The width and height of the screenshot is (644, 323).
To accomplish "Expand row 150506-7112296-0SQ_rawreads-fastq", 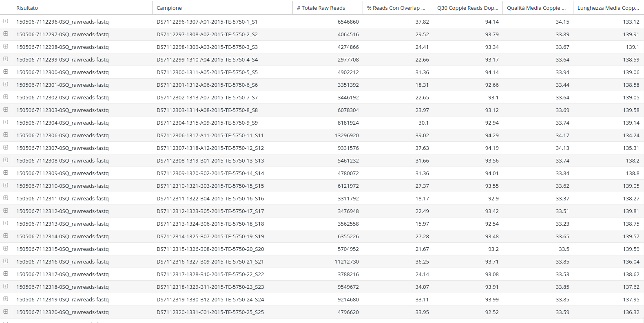I will coord(6,21).
